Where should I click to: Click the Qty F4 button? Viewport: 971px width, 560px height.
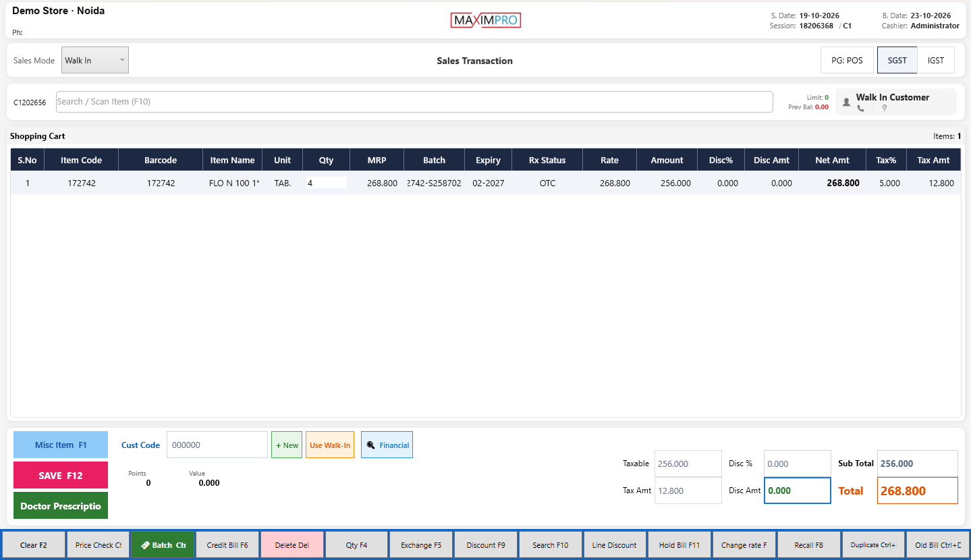[357, 545]
